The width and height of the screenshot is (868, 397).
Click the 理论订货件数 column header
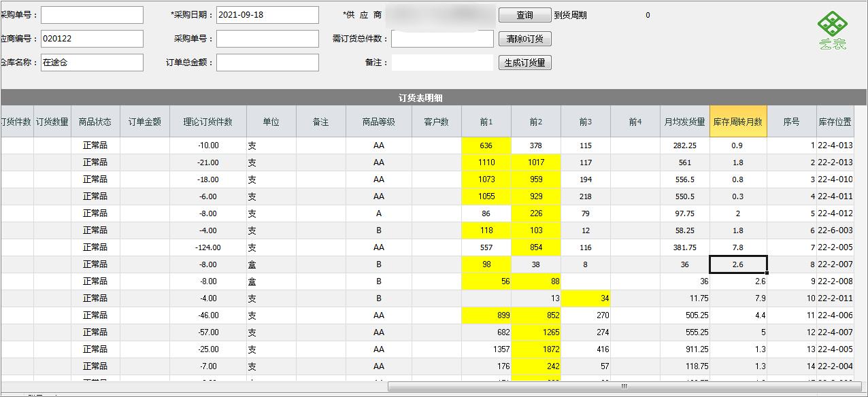208,122
